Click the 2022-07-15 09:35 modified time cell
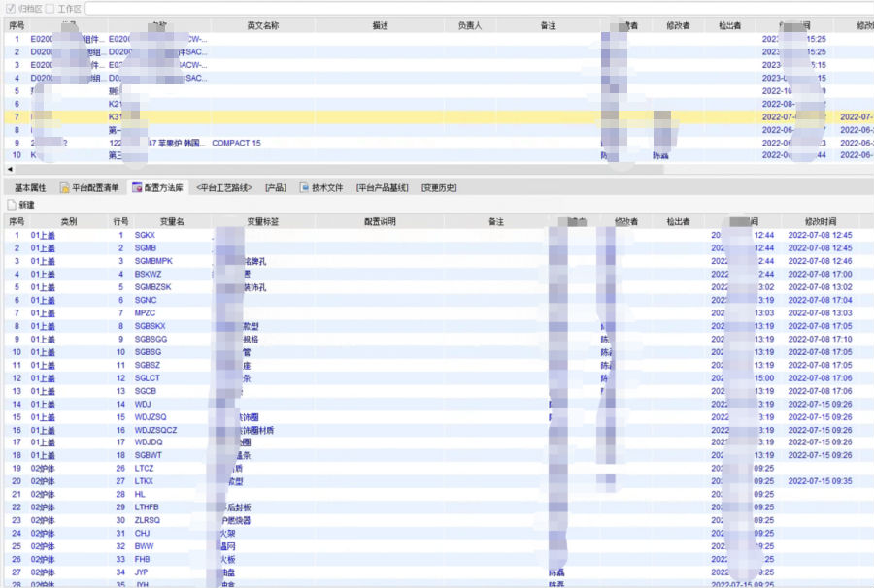Image resolution: width=874 pixels, height=588 pixels. tap(820, 481)
